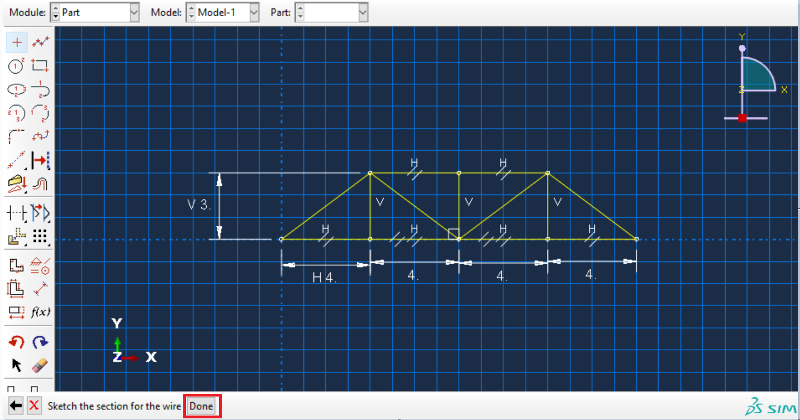This screenshot has height=420, width=800.
Task: Click the red square on the compass
Action: (x=742, y=118)
